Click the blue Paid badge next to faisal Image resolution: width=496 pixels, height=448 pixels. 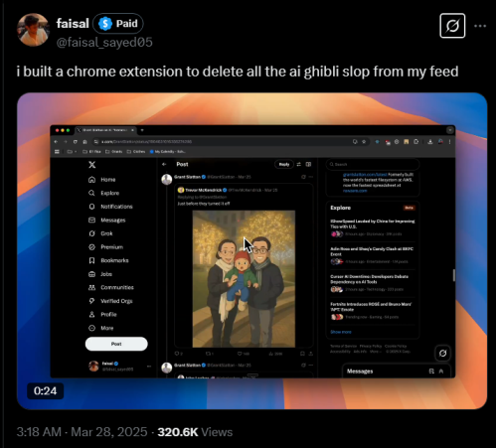(x=118, y=24)
